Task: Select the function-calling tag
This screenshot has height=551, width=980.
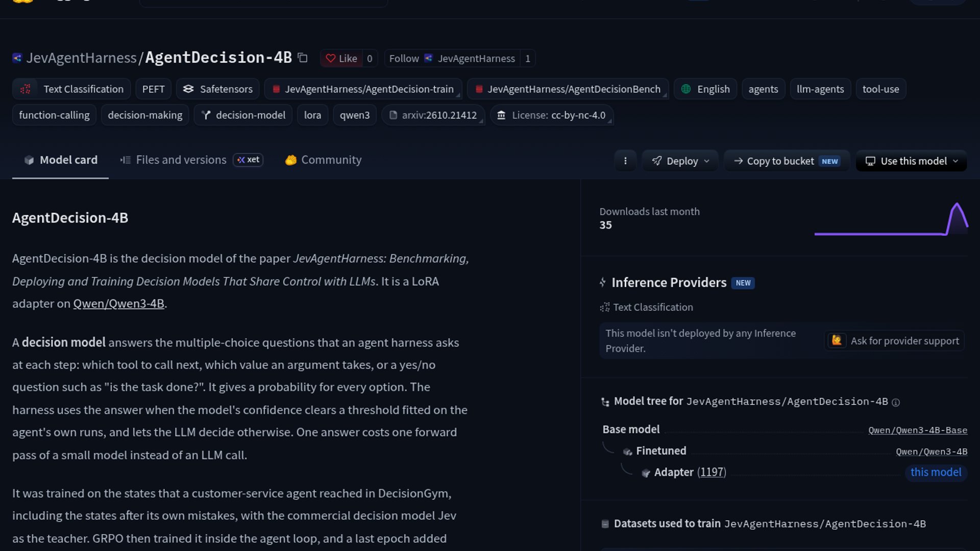Action: 54,115
